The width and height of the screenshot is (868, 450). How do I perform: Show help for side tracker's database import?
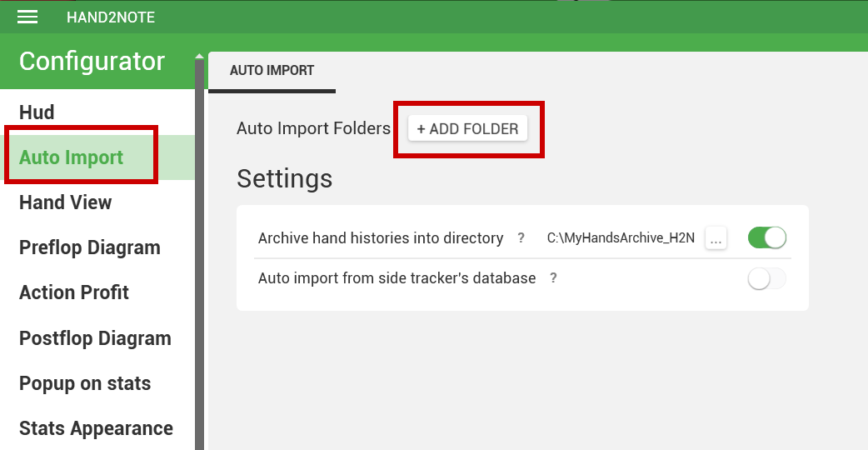tap(553, 277)
